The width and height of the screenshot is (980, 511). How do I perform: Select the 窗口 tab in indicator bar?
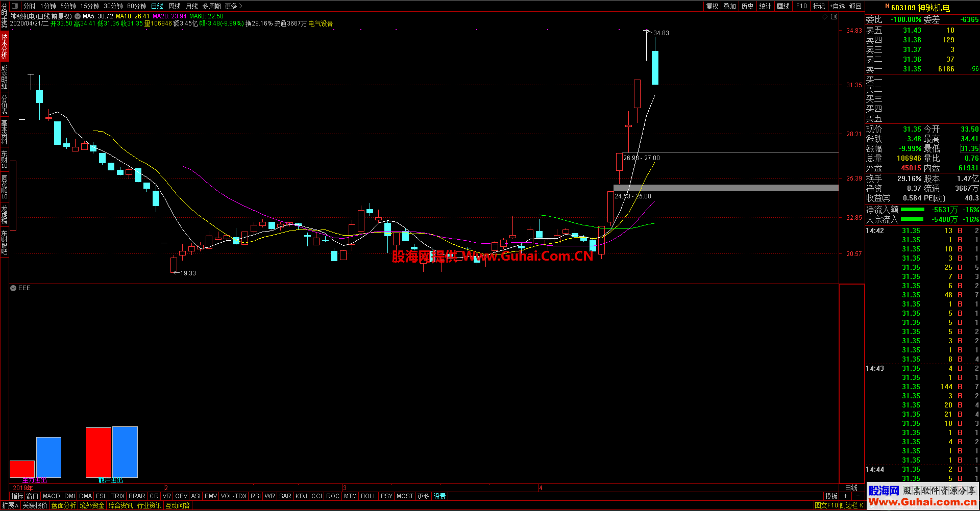pos(32,496)
